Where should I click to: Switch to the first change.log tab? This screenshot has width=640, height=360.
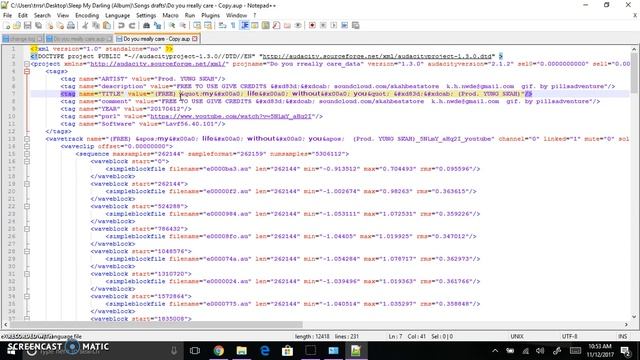[x=22, y=39]
